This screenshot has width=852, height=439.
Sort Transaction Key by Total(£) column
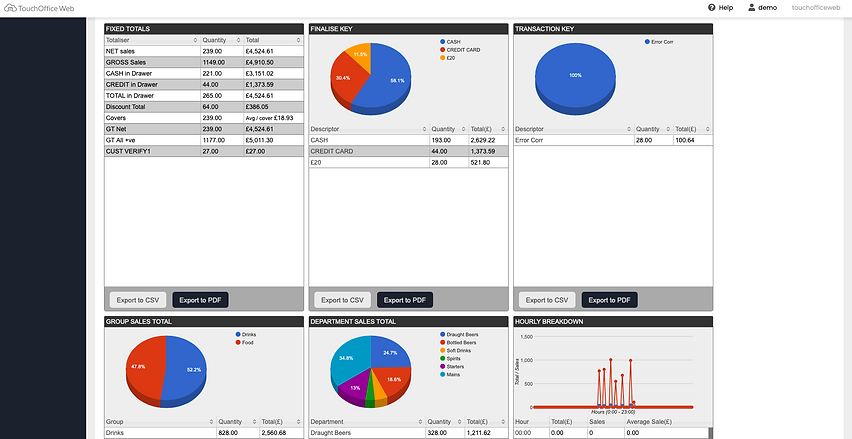click(693, 129)
